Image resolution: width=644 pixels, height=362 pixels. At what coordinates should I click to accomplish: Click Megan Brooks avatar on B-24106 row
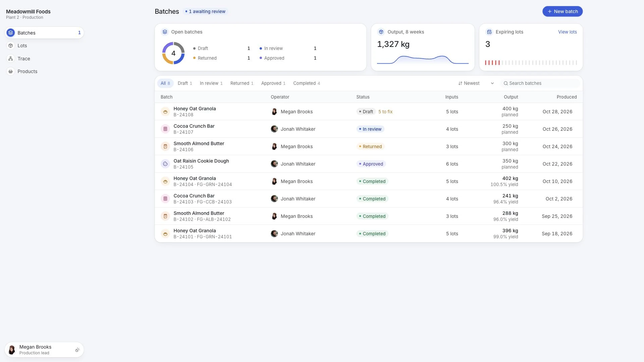(274, 146)
